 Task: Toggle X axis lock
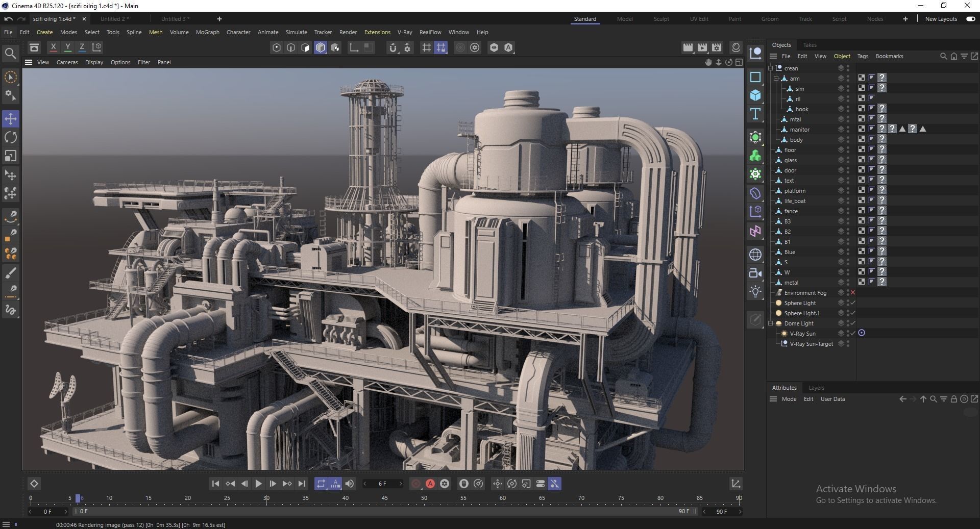53,47
